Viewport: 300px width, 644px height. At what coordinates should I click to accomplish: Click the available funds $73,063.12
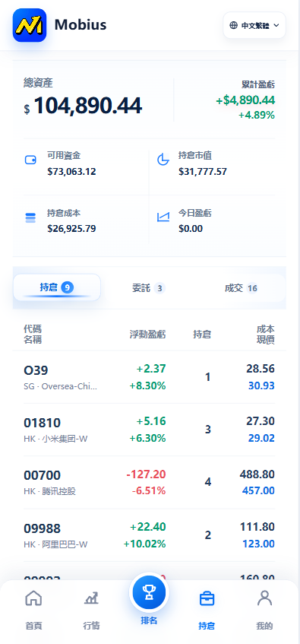click(x=72, y=172)
